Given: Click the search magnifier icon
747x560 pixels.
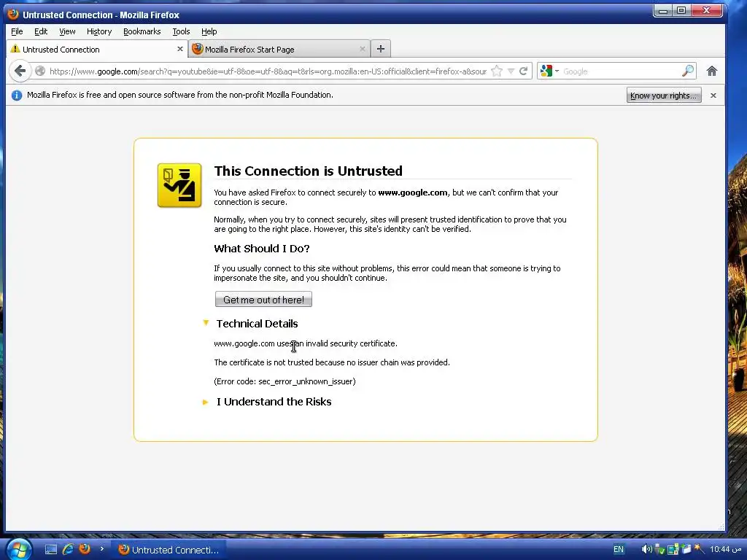Looking at the screenshot, I should 687,71.
